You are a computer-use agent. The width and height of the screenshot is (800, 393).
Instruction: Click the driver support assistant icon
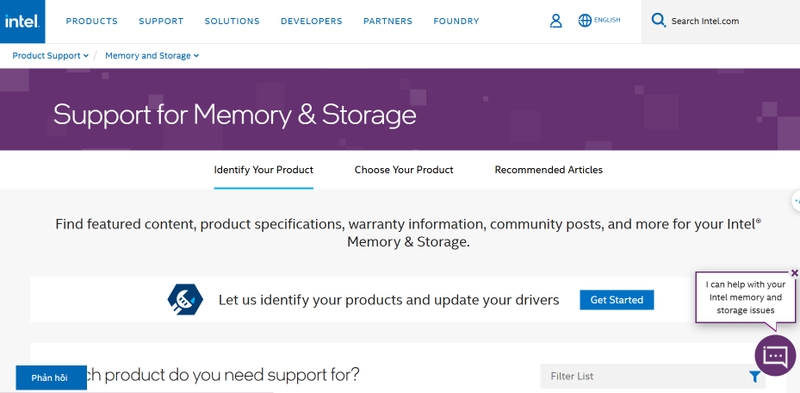point(185,300)
